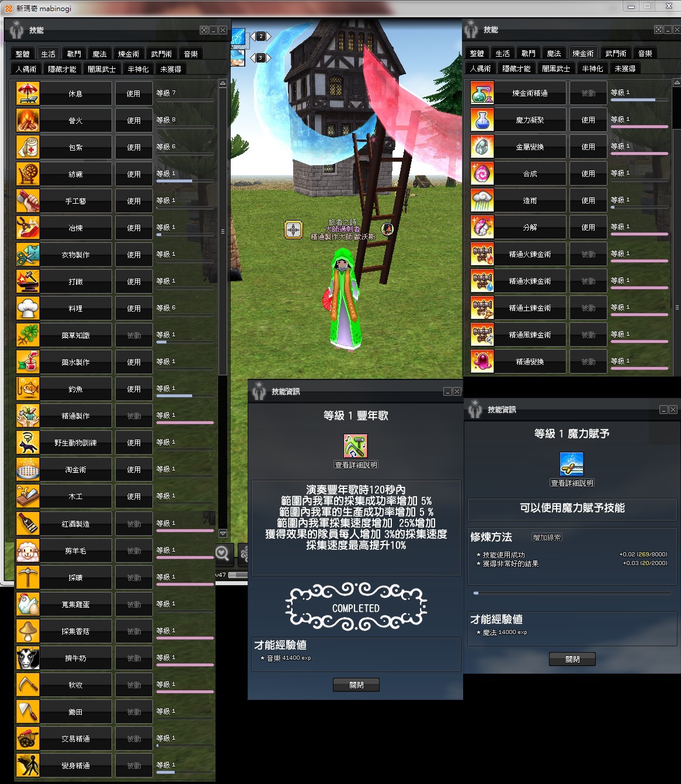Click scroll-up arrow in left skill list
This screenshot has width=681, height=784.
pyautogui.click(x=223, y=83)
